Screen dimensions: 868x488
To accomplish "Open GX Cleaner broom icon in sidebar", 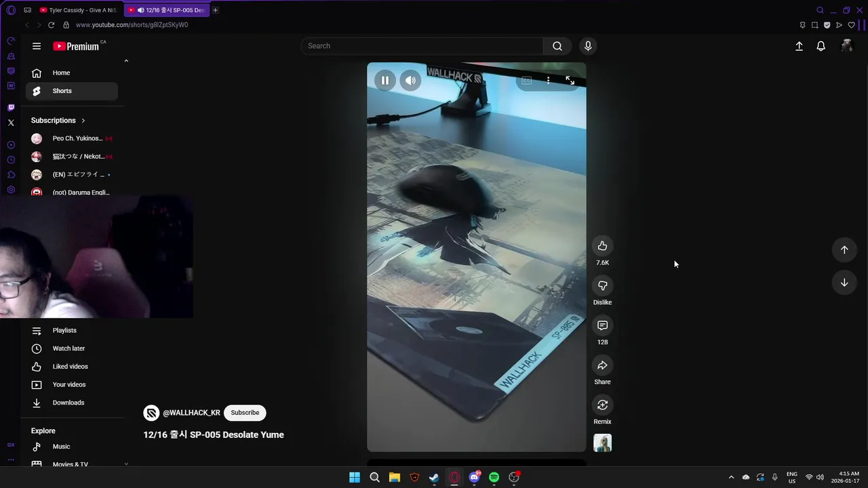I will [x=11, y=56].
